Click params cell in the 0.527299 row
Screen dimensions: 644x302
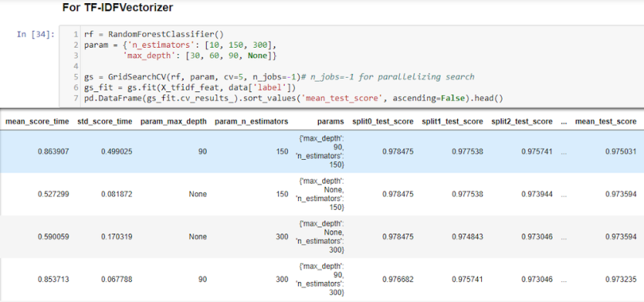(320, 194)
